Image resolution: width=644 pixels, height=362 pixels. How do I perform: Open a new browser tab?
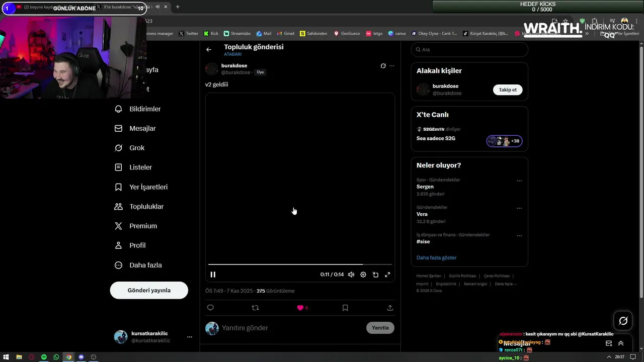coord(178,7)
